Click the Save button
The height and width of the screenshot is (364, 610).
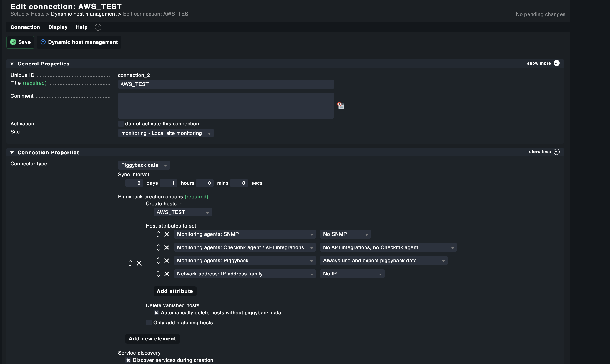point(21,42)
